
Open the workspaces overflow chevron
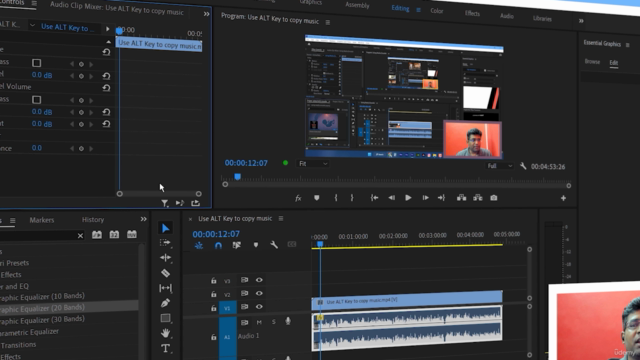581,21
